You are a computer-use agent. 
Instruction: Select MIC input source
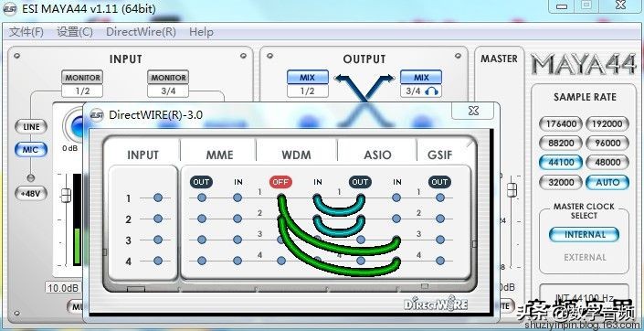point(31,150)
